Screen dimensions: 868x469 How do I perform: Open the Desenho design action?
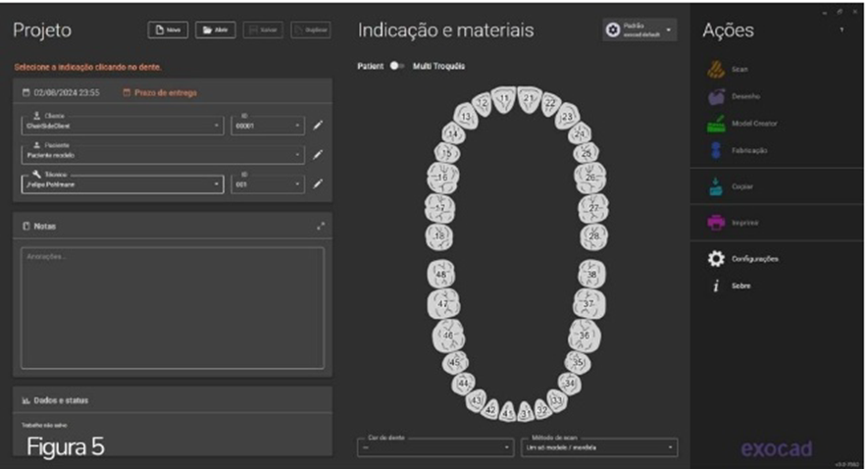pyautogui.click(x=716, y=97)
